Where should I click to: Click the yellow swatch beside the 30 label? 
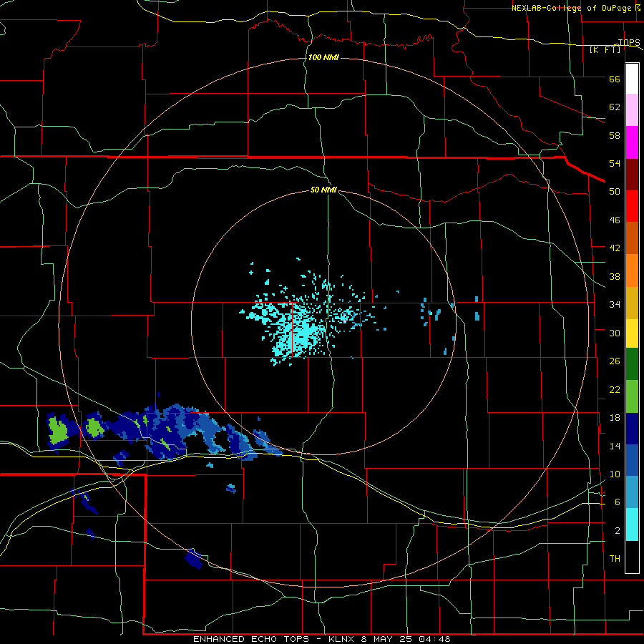coord(632,333)
